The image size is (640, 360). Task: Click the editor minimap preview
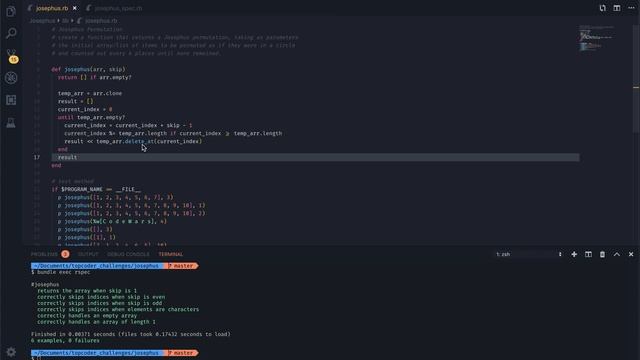(597, 39)
